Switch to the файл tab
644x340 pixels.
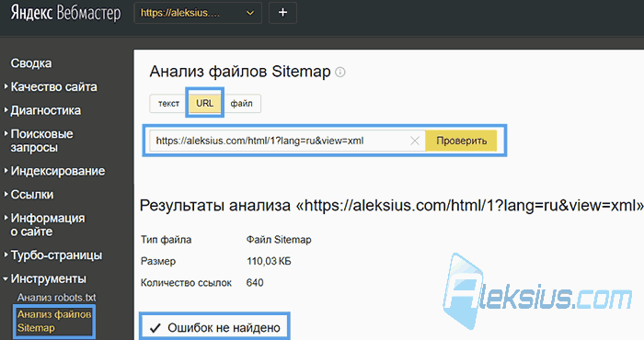click(x=241, y=103)
